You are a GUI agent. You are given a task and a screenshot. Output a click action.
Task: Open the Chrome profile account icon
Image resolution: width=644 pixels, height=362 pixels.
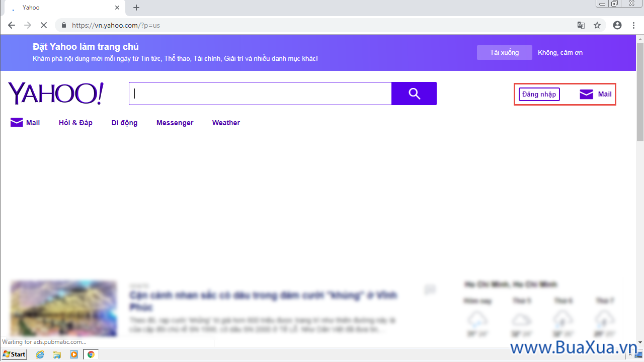point(617,25)
